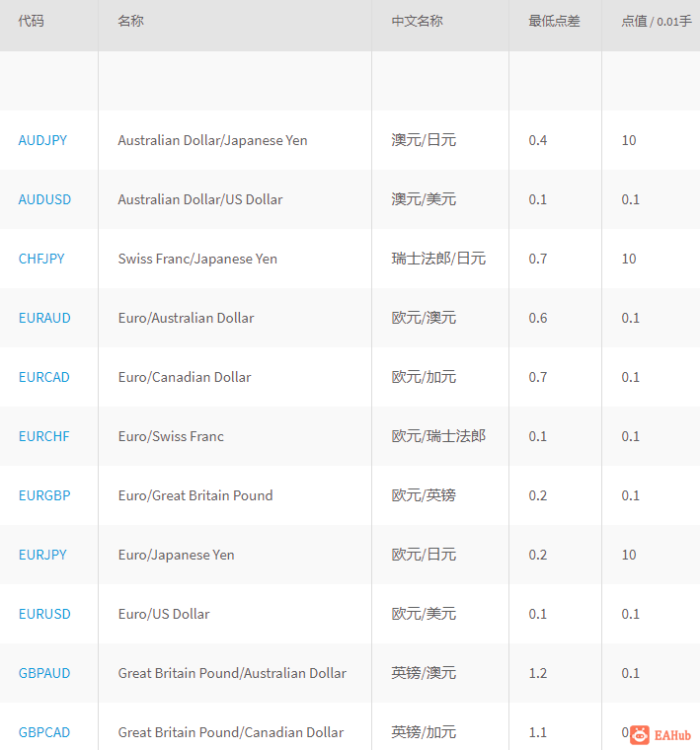700x750 pixels.
Task: Open the EURCAD symbol link
Action: pyautogui.click(x=44, y=377)
